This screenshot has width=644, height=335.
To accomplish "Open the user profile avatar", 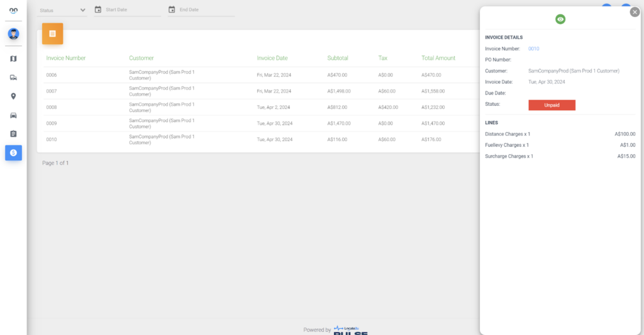I will 14,34.
